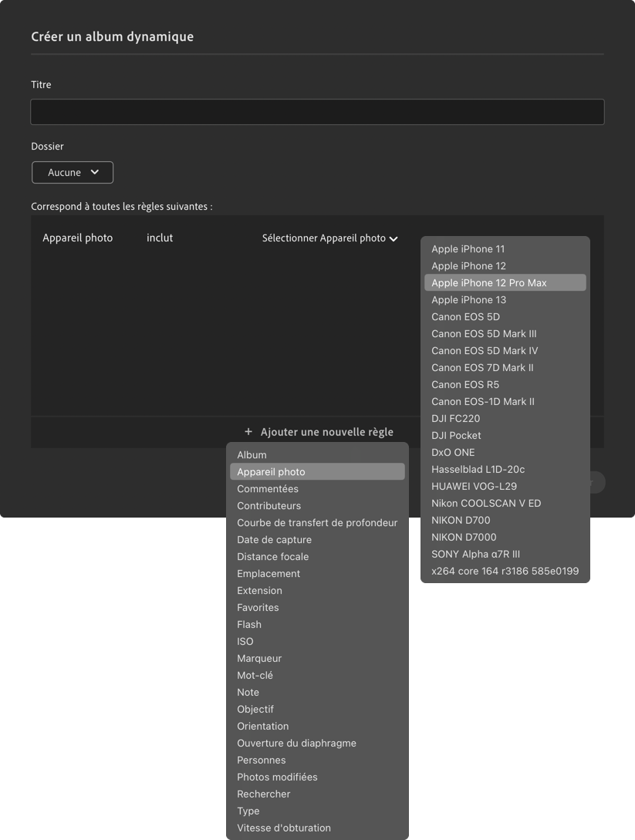
Task: Select Orientation rule type
Action: tap(317, 727)
